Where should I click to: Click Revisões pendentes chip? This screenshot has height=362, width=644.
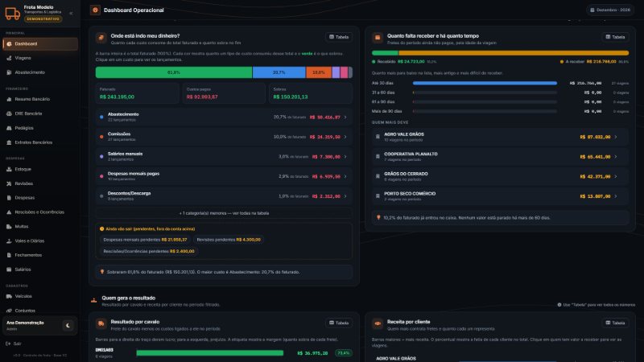coord(229,240)
